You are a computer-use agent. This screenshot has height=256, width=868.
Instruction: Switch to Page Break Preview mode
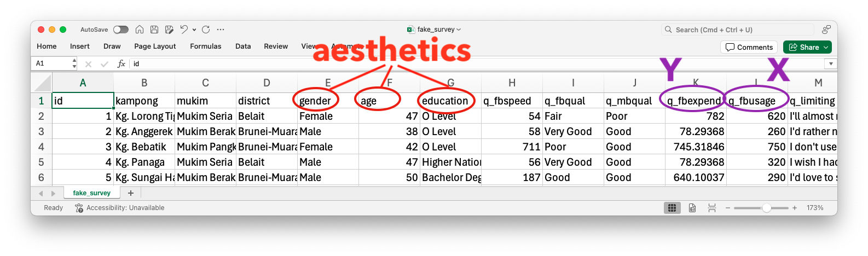[x=712, y=208]
